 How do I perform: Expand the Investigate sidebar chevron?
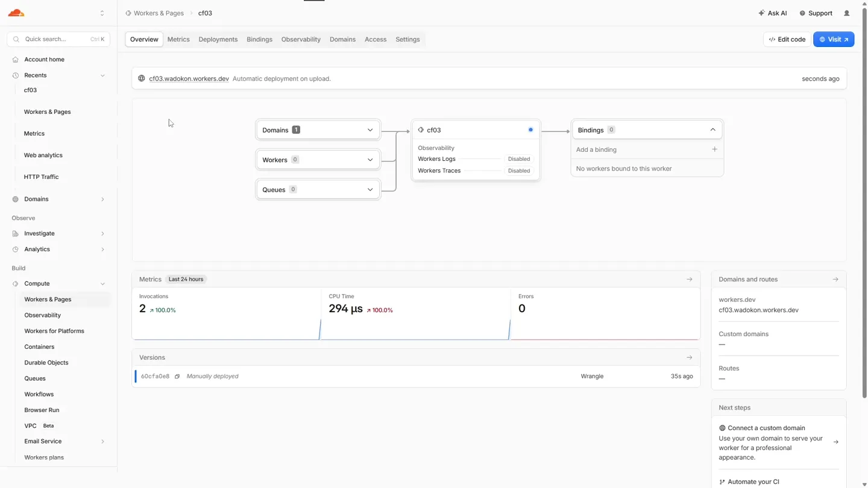(102, 234)
